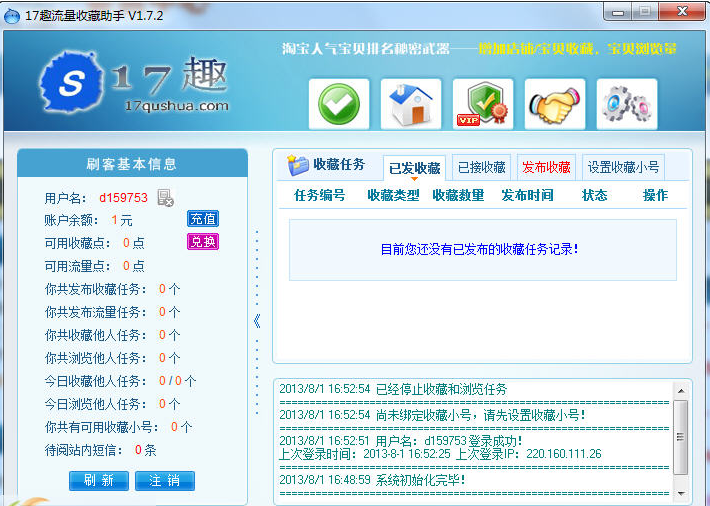Click the 兑换 exchange button
Image resolution: width=710 pixels, height=506 pixels.
click(203, 242)
